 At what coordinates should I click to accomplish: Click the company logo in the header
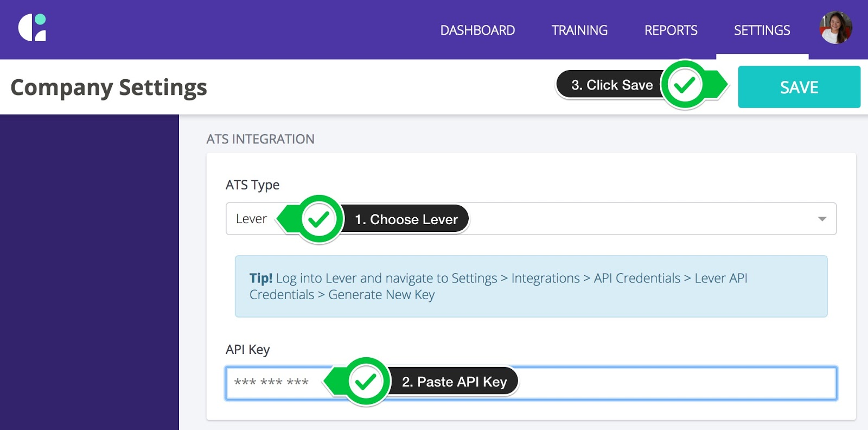[x=33, y=28]
